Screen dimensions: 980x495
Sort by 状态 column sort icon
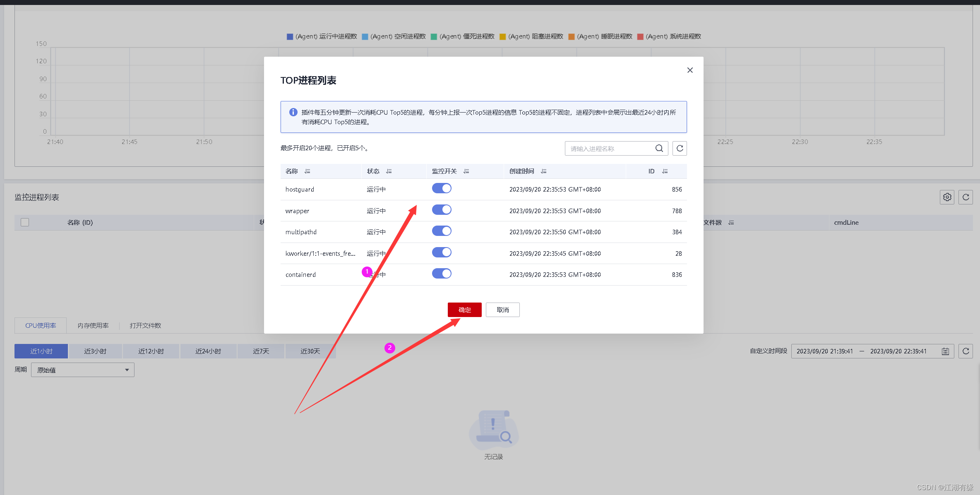pos(389,171)
